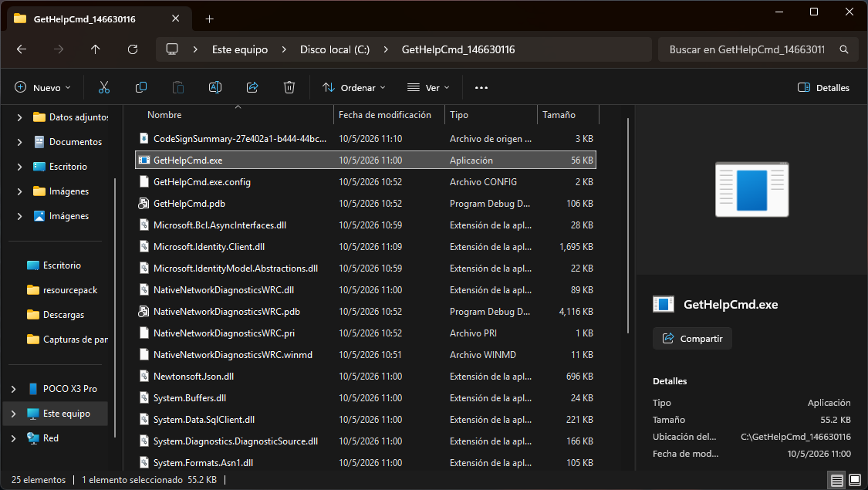
Task: Click the Red network icon
Action: (x=33, y=438)
